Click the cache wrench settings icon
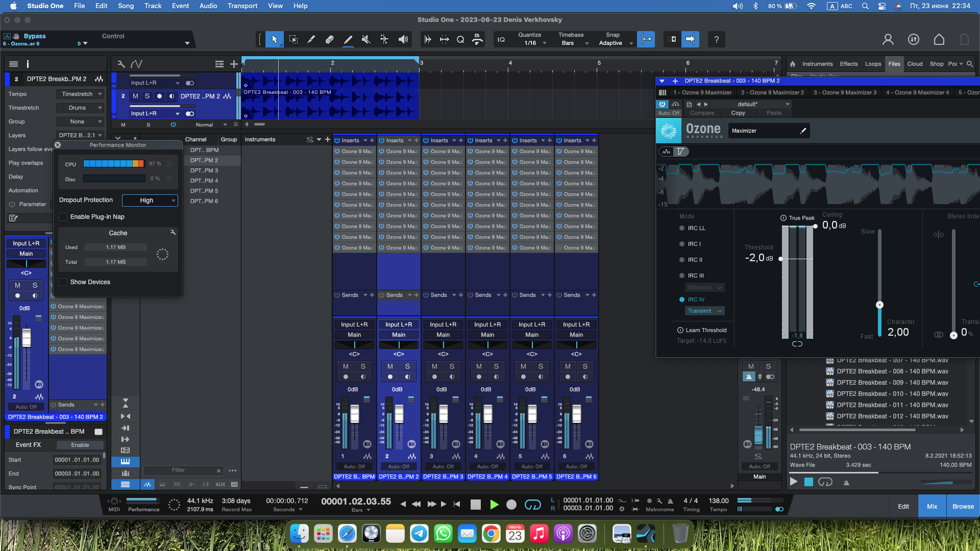980x551 pixels. 173,232
